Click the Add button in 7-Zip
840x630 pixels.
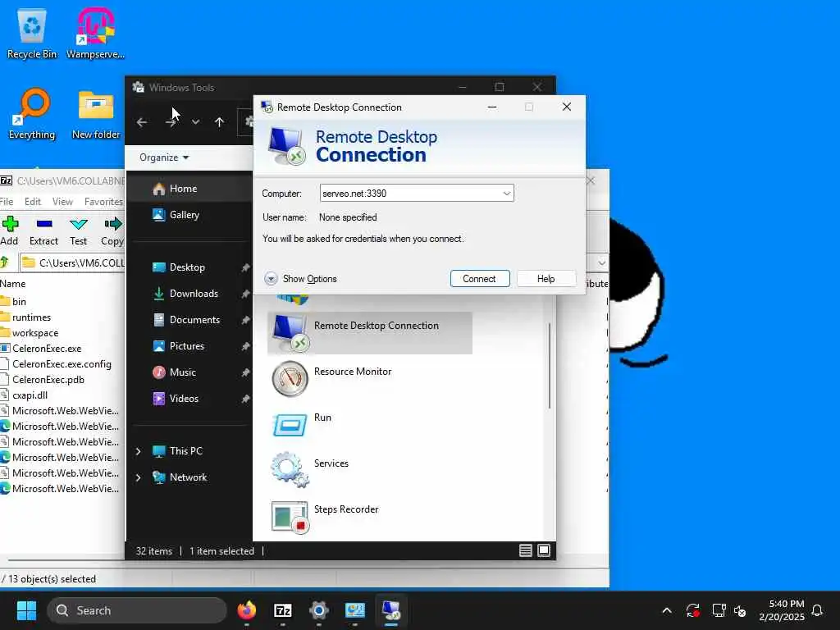click(10, 231)
